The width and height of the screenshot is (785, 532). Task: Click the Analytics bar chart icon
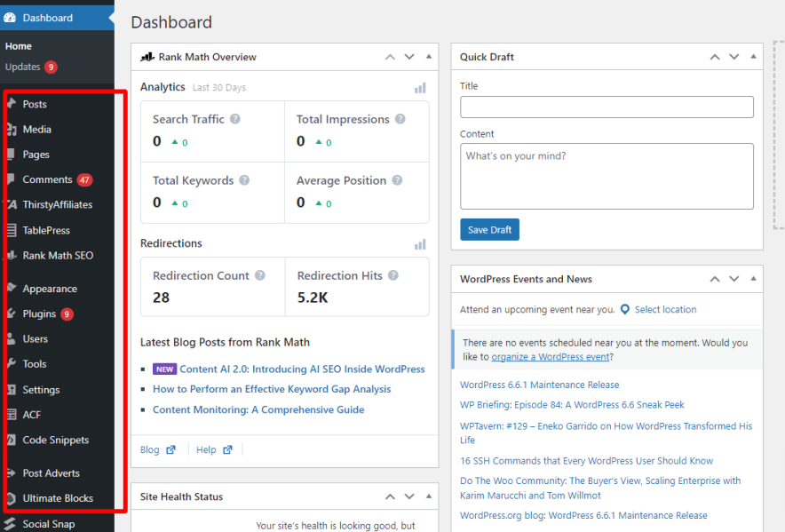[420, 88]
